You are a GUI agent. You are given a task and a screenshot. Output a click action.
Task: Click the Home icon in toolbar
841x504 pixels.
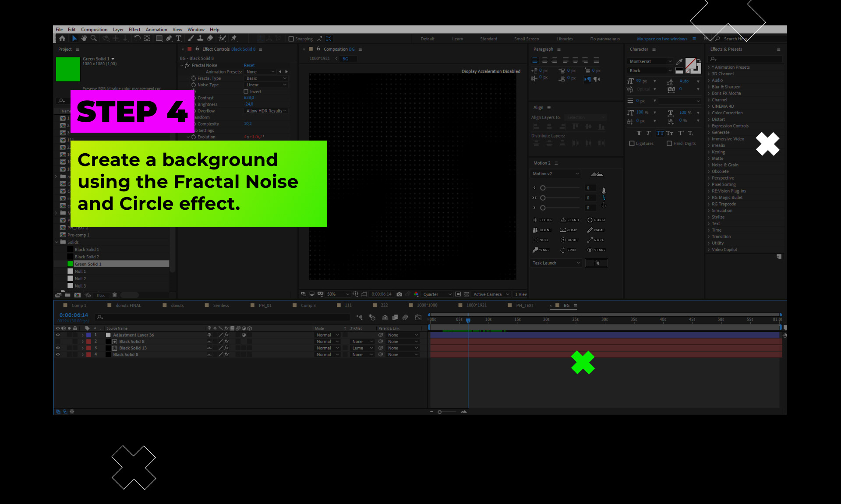pyautogui.click(x=62, y=39)
